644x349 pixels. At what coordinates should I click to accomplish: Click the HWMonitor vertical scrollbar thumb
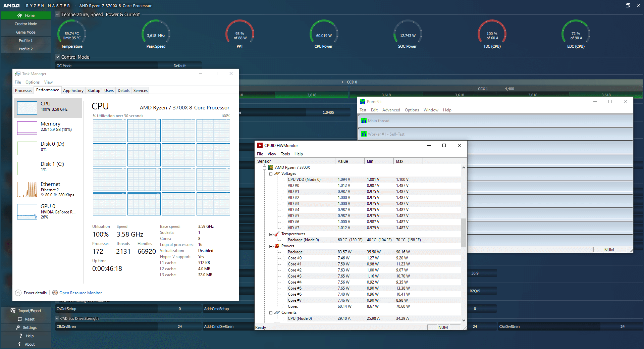[464, 232]
